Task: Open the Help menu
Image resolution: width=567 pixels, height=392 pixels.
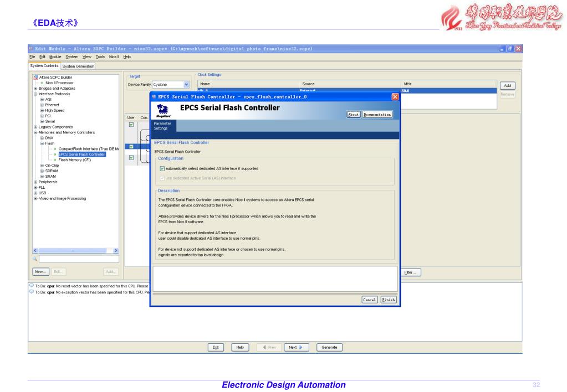Action: [127, 57]
